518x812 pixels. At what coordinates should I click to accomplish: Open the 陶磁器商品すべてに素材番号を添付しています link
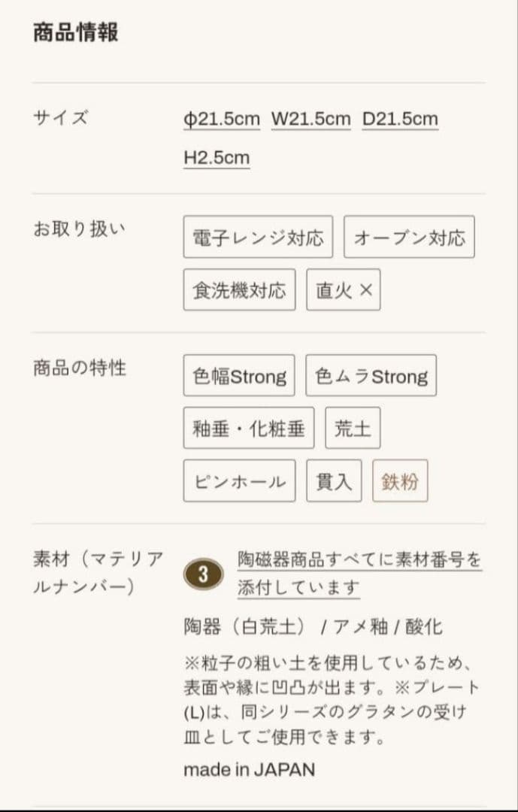[359, 574]
